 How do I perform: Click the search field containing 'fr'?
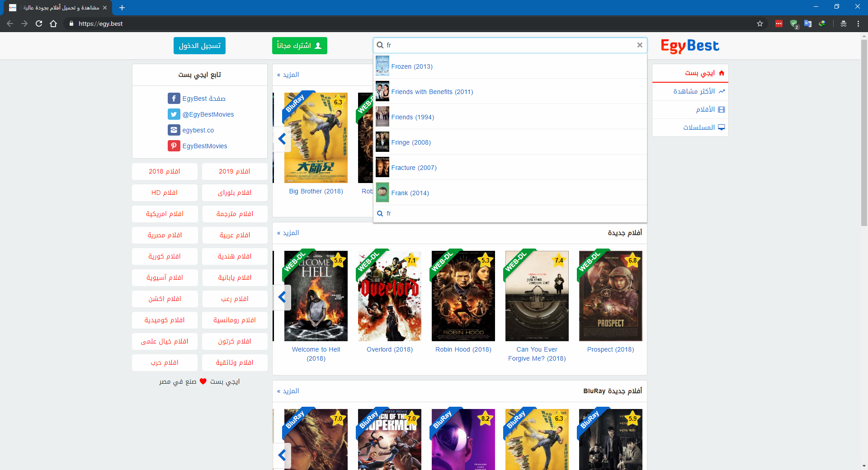point(510,45)
